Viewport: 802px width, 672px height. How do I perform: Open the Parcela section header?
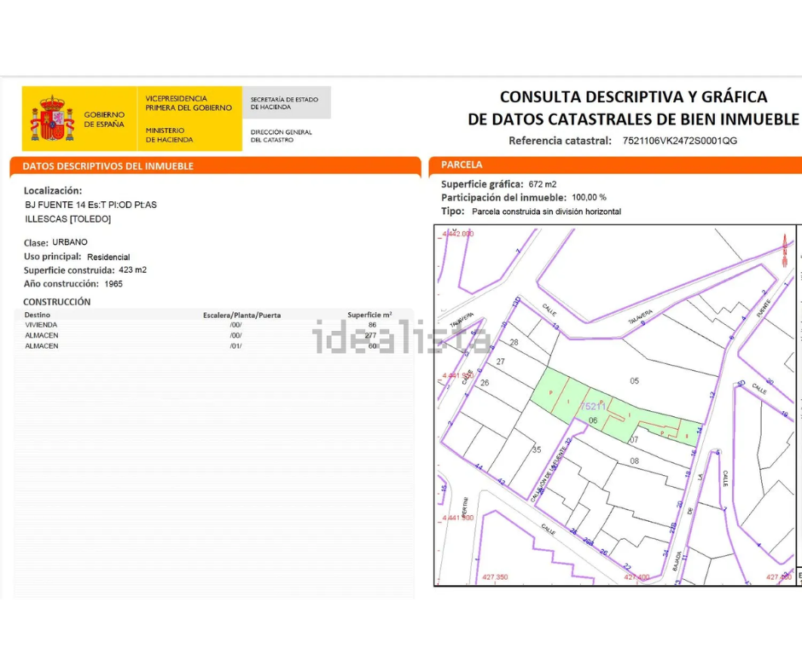click(x=462, y=165)
